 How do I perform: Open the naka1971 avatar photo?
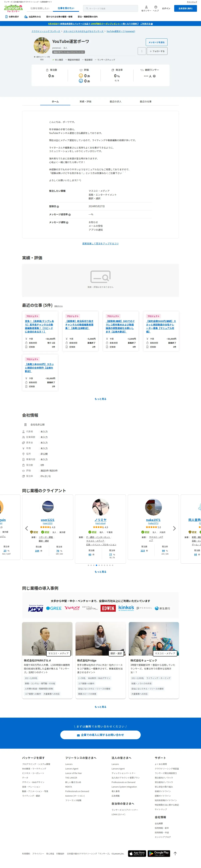153,507
